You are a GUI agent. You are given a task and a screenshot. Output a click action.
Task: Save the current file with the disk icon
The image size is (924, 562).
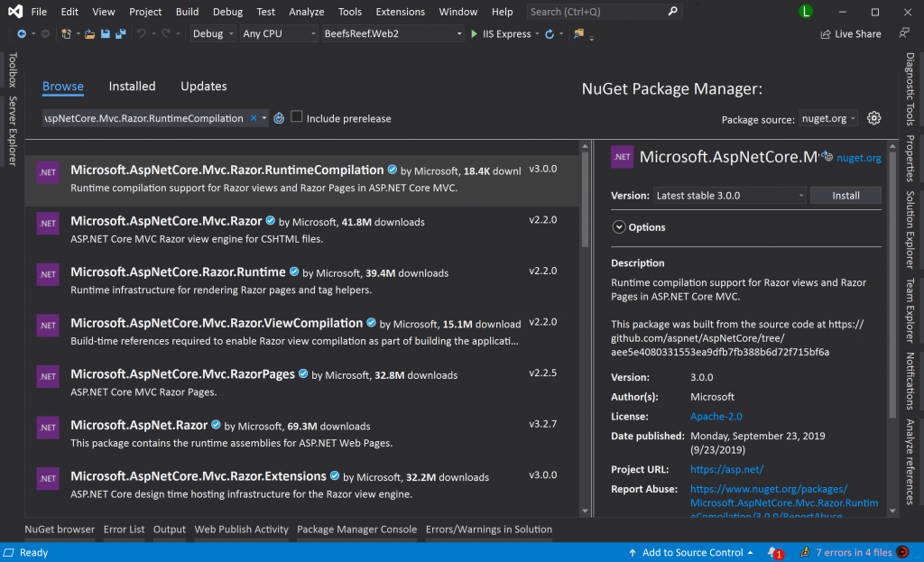coord(106,34)
